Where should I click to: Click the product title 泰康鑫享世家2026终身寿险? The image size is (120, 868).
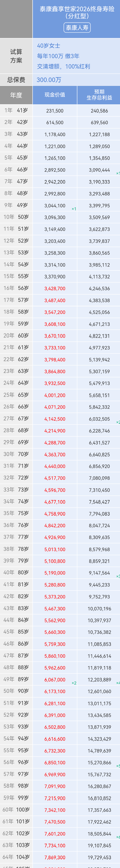77,9
